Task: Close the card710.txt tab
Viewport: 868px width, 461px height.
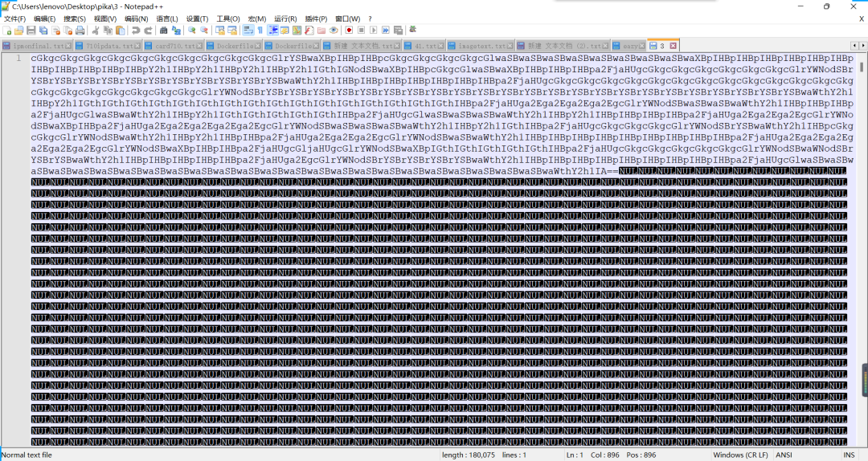Action: click(x=199, y=46)
